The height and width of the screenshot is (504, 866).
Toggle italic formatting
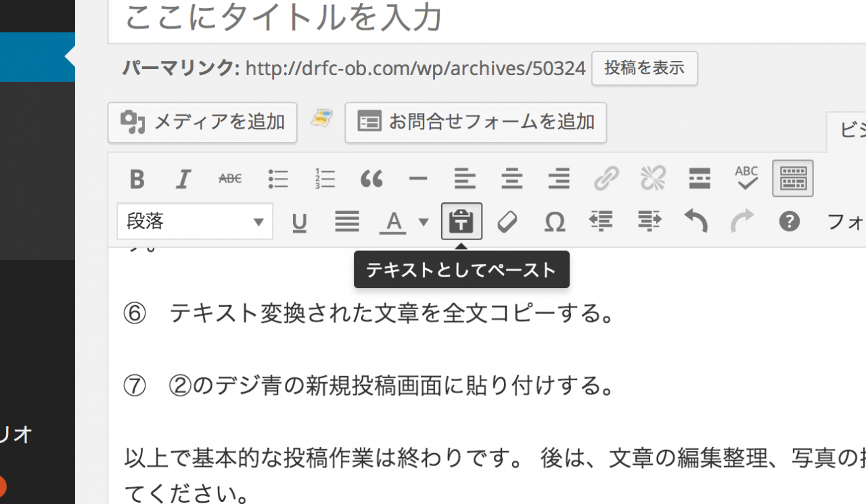coord(183,179)
